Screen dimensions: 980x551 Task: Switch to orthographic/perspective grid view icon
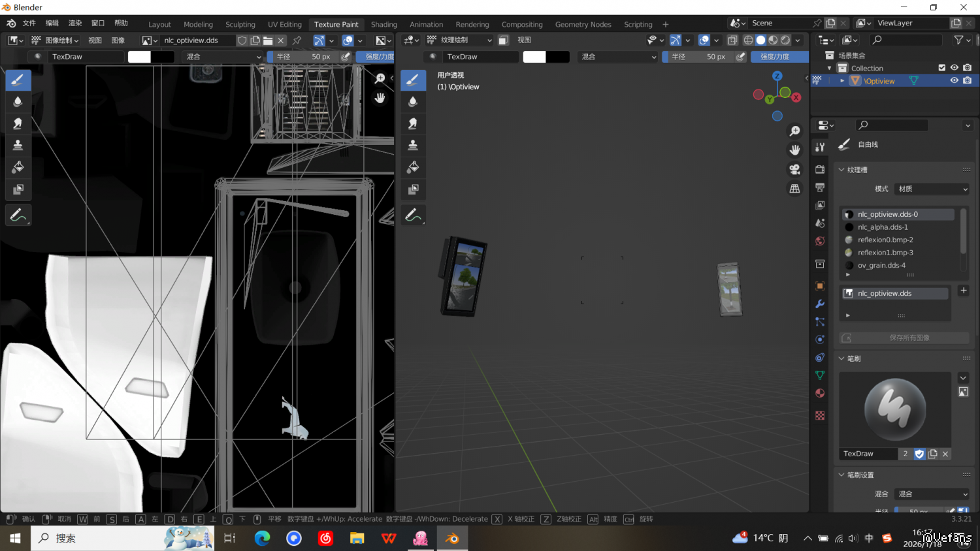point(794,189)
